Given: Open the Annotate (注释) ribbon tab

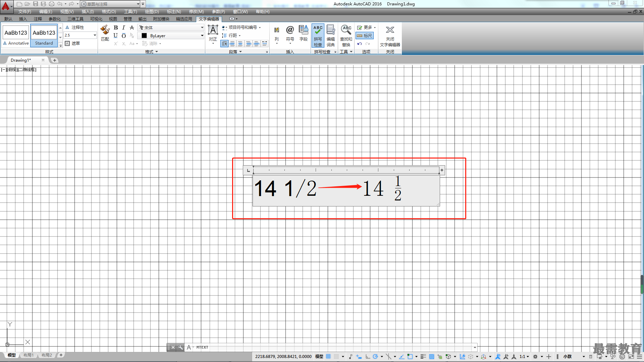Looking at the screenshot, I should [x=38, y=19].
